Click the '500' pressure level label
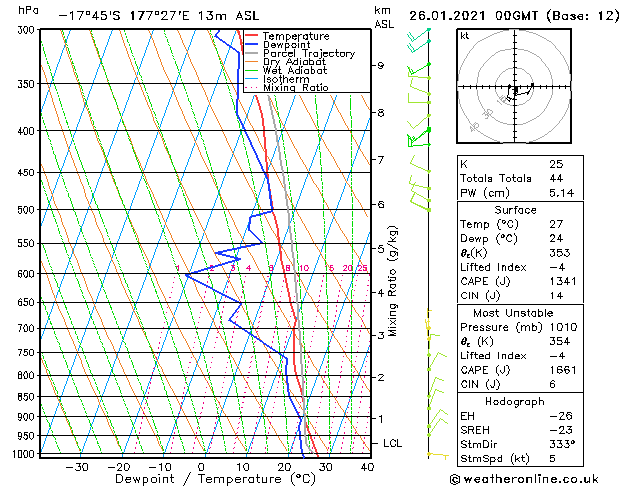The image size is (629, 486). [x=28, y=210]
